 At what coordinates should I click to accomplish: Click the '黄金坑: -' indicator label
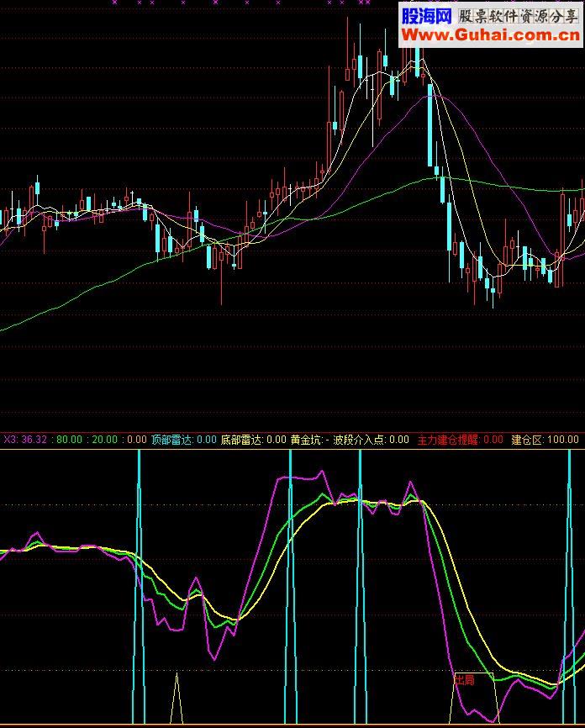click(x=309, y=439)
